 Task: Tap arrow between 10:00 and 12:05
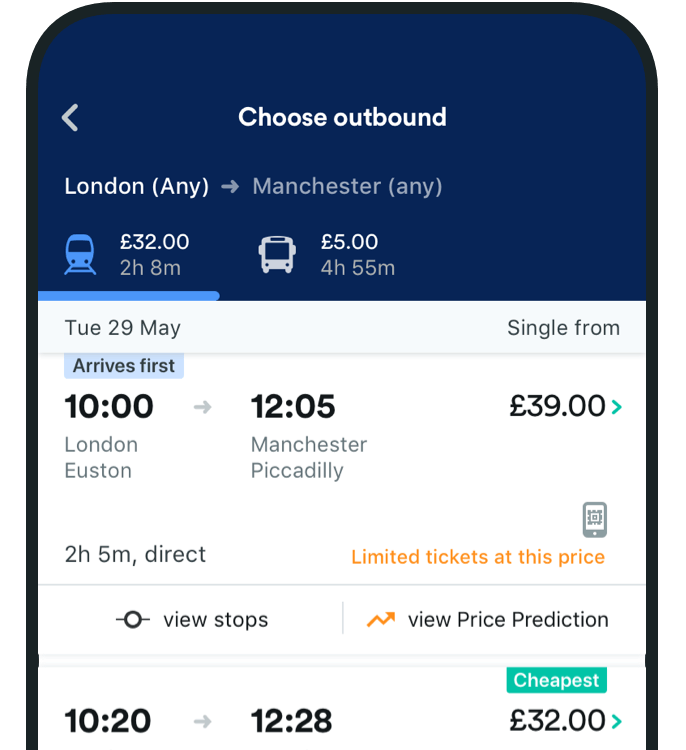pos(202,407)
